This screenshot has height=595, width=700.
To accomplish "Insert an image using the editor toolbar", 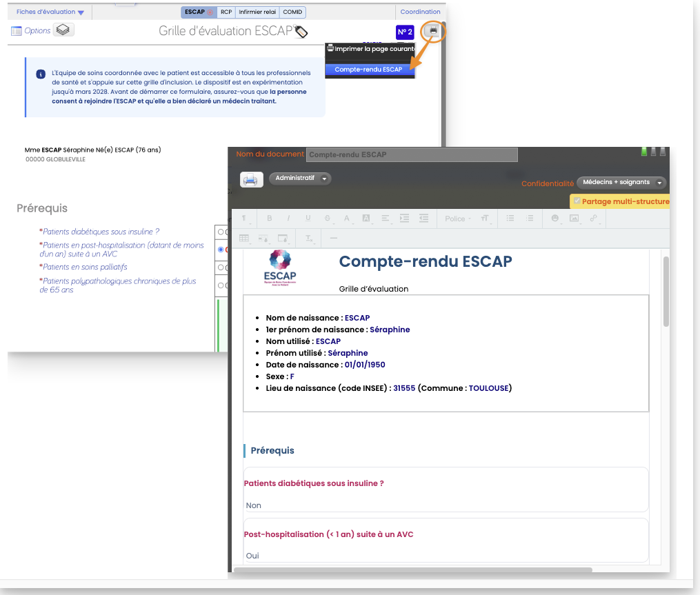I will click(574, 219).
